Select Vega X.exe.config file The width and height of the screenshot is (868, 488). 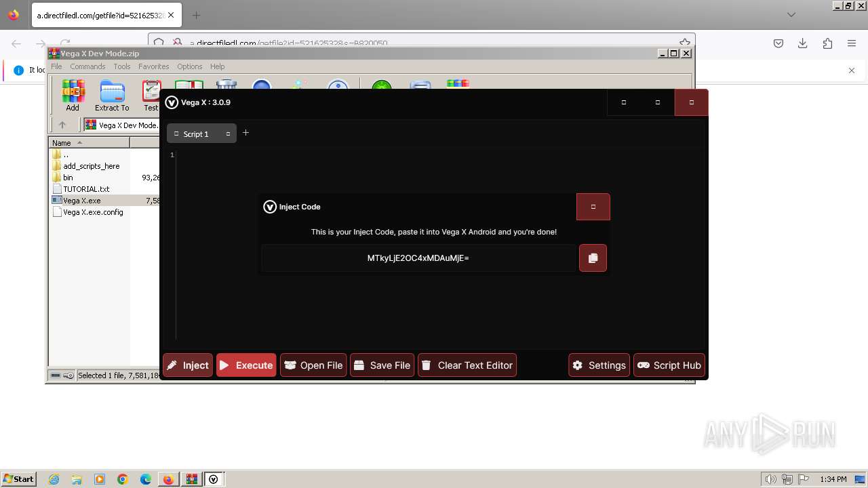pos(88,212)
